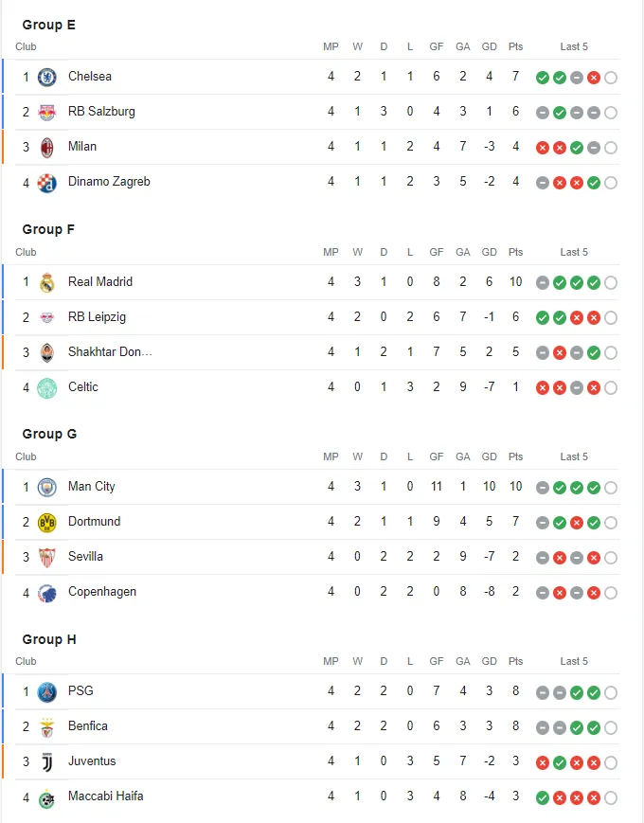Click the Celtic club badge

click(46, 387)
